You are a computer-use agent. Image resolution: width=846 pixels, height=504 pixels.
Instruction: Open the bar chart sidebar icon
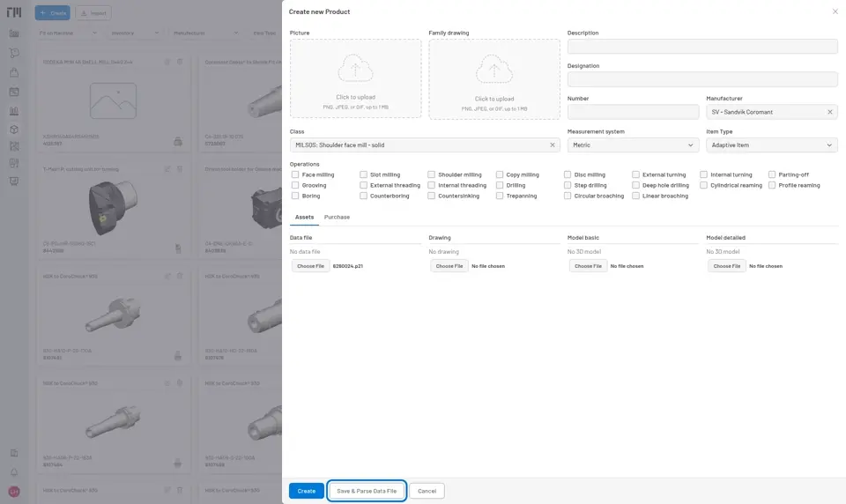tap(14, 111)
